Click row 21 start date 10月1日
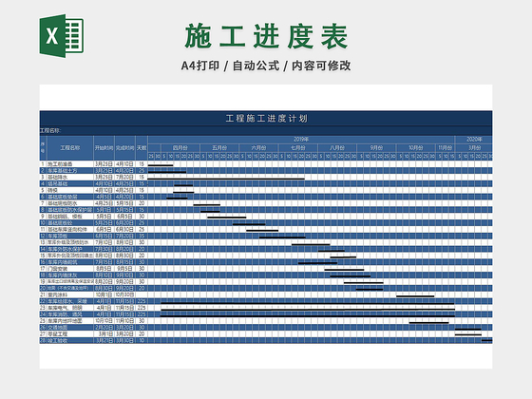Viewport: 532px width, 399px height. (104, 294)
